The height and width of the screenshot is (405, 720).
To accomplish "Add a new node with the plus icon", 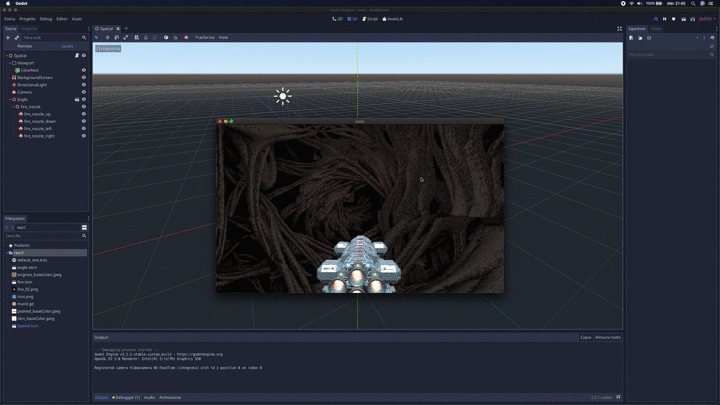I will (x=8, y=38).
